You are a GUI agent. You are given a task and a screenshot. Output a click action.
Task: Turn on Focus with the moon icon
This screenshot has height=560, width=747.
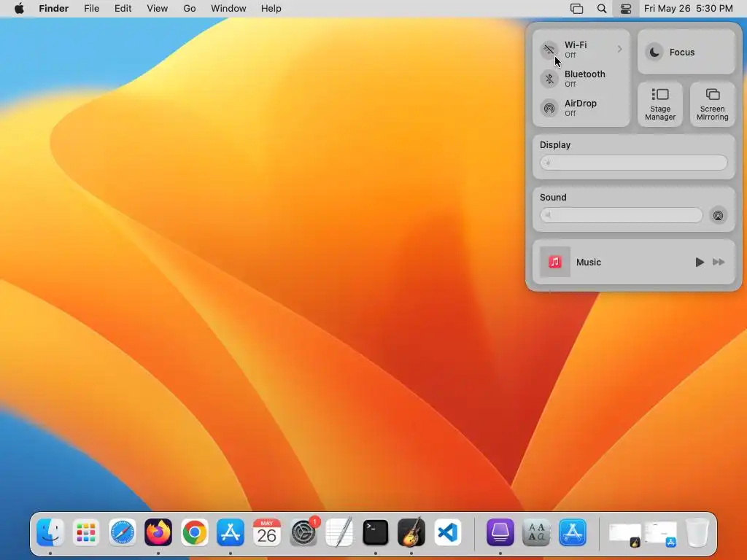click(x=654, y=52)
